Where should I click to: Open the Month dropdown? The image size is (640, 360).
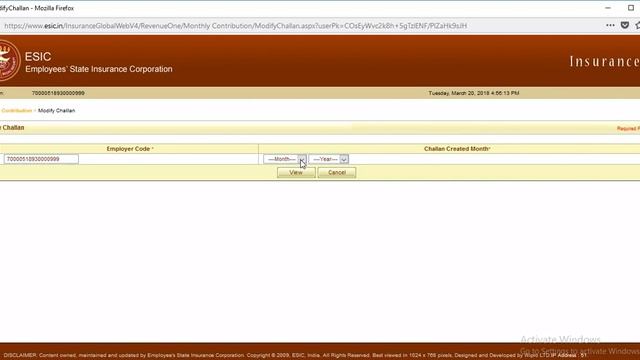pos(284,159)
